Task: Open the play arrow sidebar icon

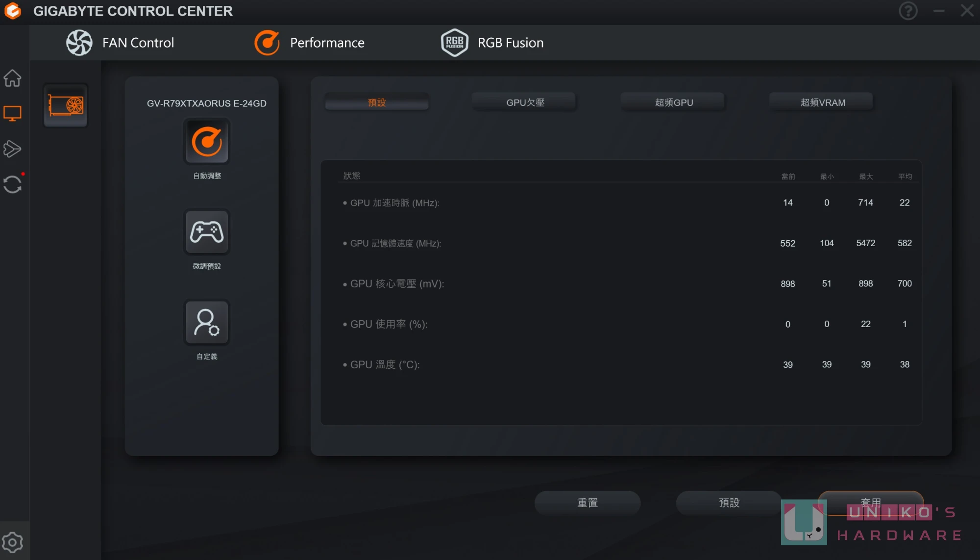Action: coord(13,149)
